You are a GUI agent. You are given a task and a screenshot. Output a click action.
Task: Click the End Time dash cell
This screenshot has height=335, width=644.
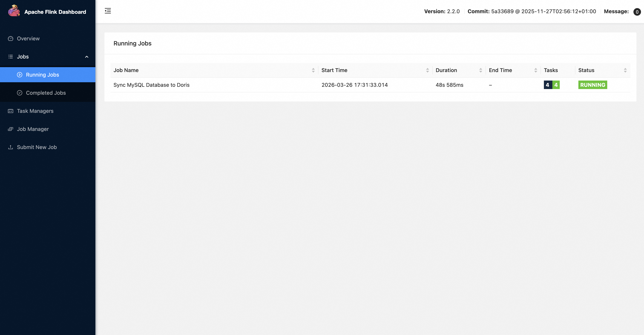pyautogui.click(x=490, y=85)
